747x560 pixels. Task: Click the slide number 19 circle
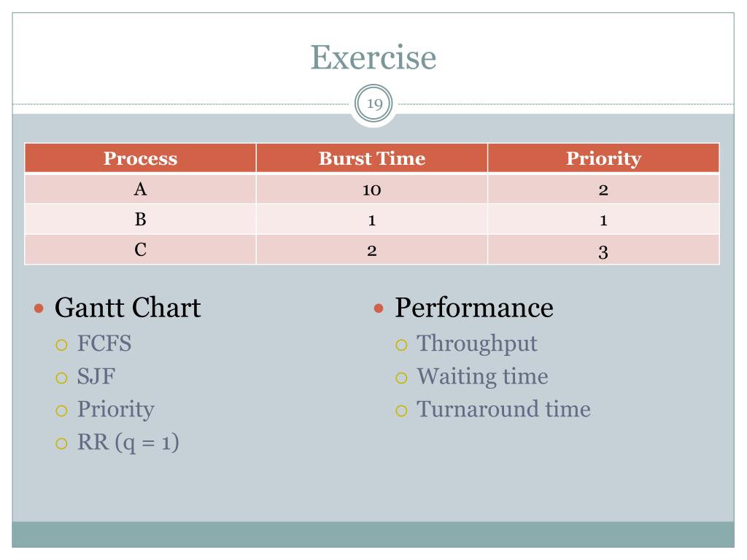pos(374,104)
